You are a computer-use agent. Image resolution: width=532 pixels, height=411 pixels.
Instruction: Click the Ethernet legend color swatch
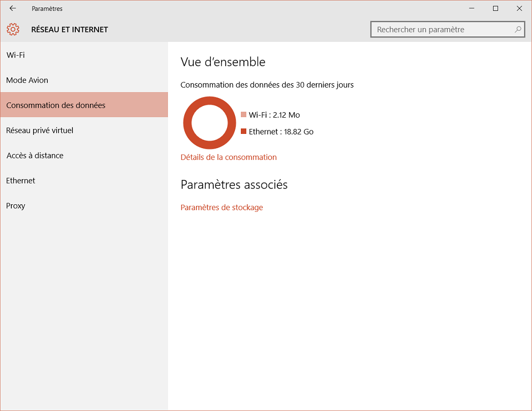[243, 131]
